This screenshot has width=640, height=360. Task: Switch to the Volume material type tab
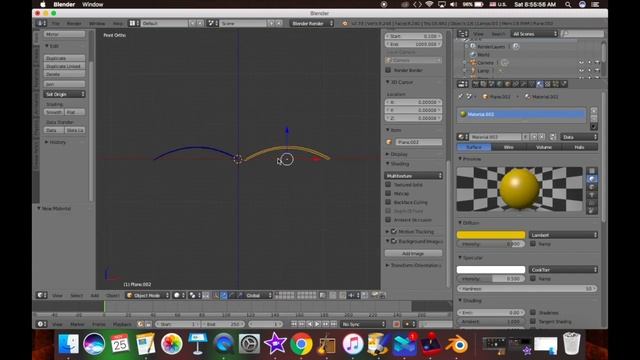click(x=544, y=147)
